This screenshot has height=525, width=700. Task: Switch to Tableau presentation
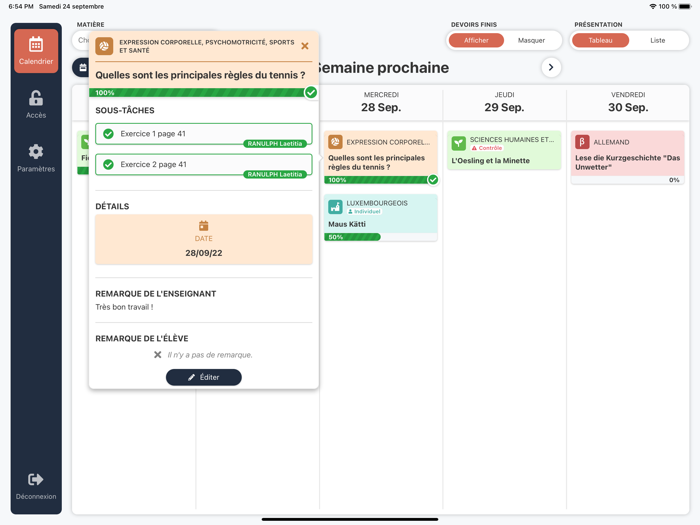coord(600,41)
